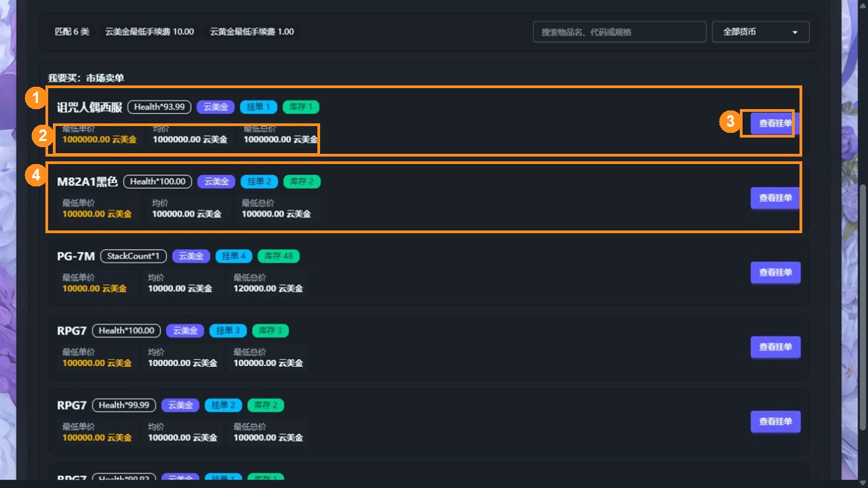Click PG-7M lowest unit price 10000.00
Viewport: 868px width, 488px height.
94,289
